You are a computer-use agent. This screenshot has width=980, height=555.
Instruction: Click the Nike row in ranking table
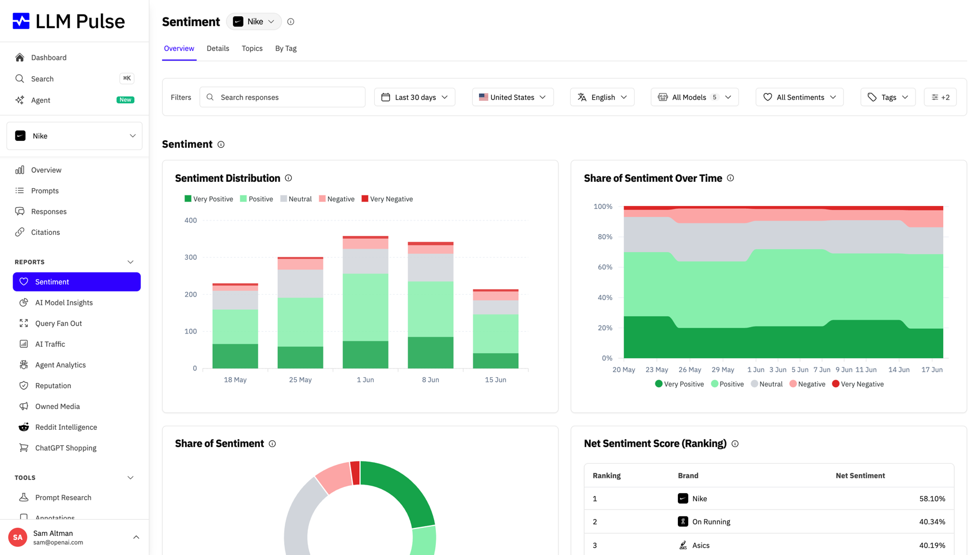coord(768,499)
